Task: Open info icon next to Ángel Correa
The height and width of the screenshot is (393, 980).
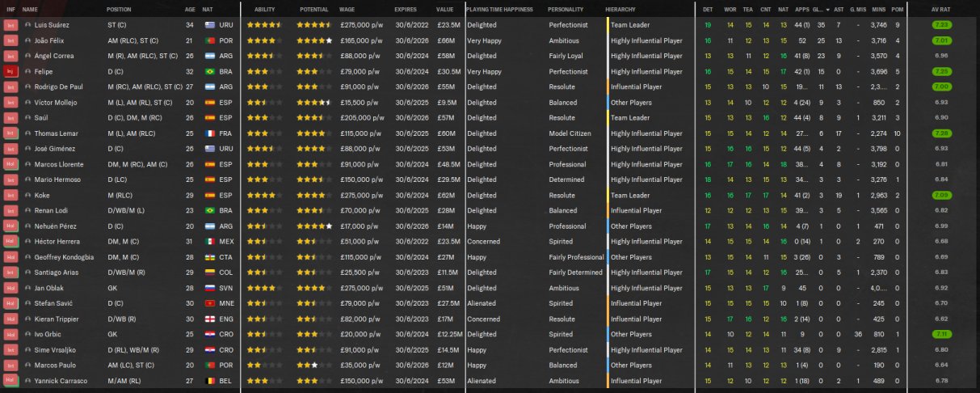Action: click(x=28, y=56)
